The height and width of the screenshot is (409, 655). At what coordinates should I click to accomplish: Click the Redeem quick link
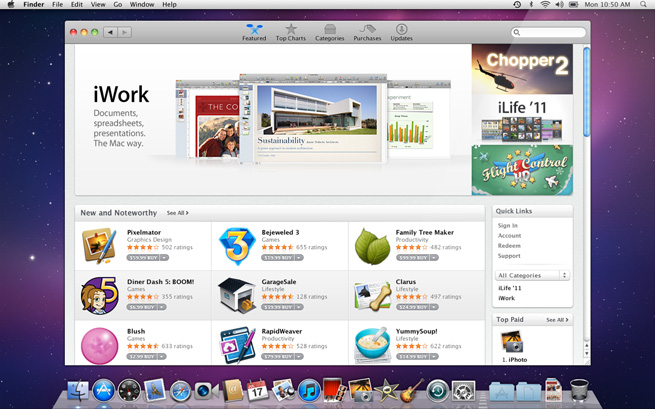pyautogui.click(x=509, y=246)
